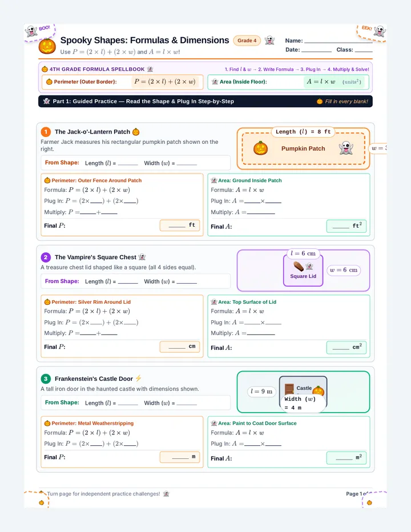Click Final A answer box labeled ft²
Image resolution: width=411 pixels, height=532 pixels.
coord(346,226)
